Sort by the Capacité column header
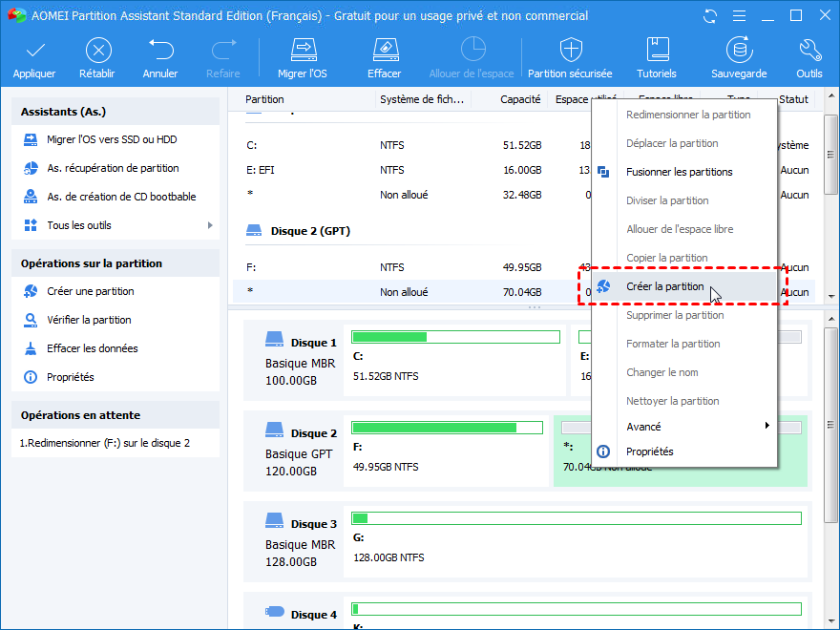Image resolution: width=840 pixels, height=630 pixels. 520,99
